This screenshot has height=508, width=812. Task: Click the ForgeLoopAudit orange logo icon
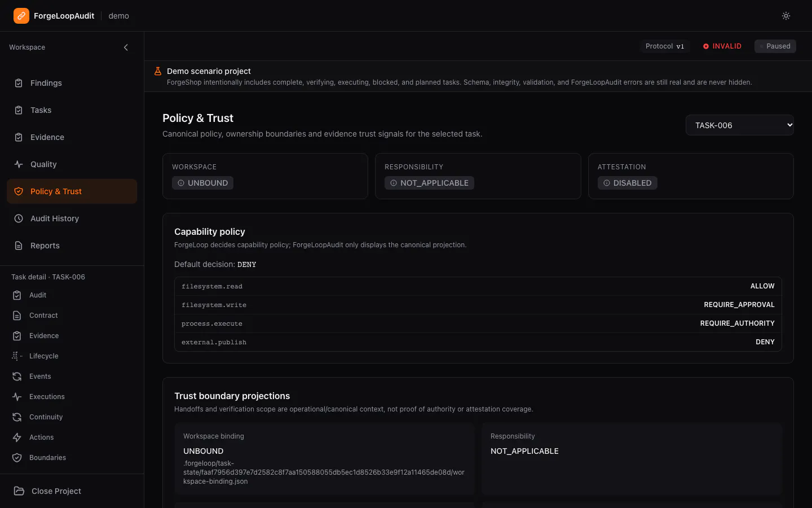(21, 16)
